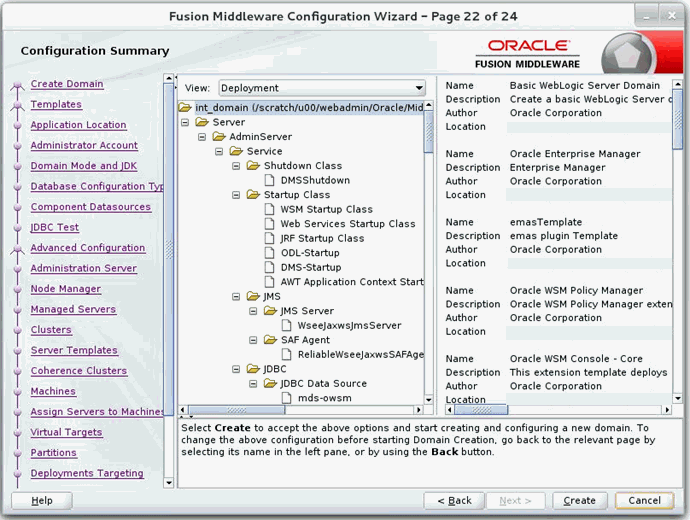Image resolution: width=690 pixels, height=520 pixels.
Task: Click the Shutdown Class folder icon
Action: 253,165
